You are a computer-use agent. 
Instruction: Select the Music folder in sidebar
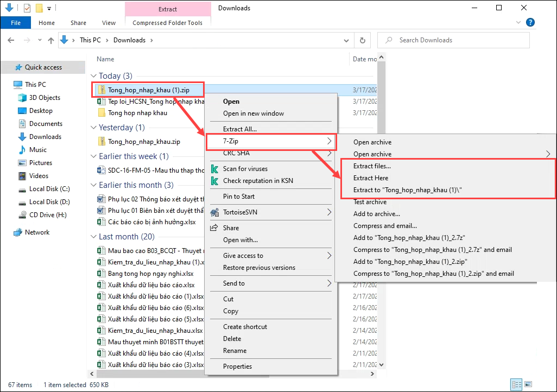38,150
